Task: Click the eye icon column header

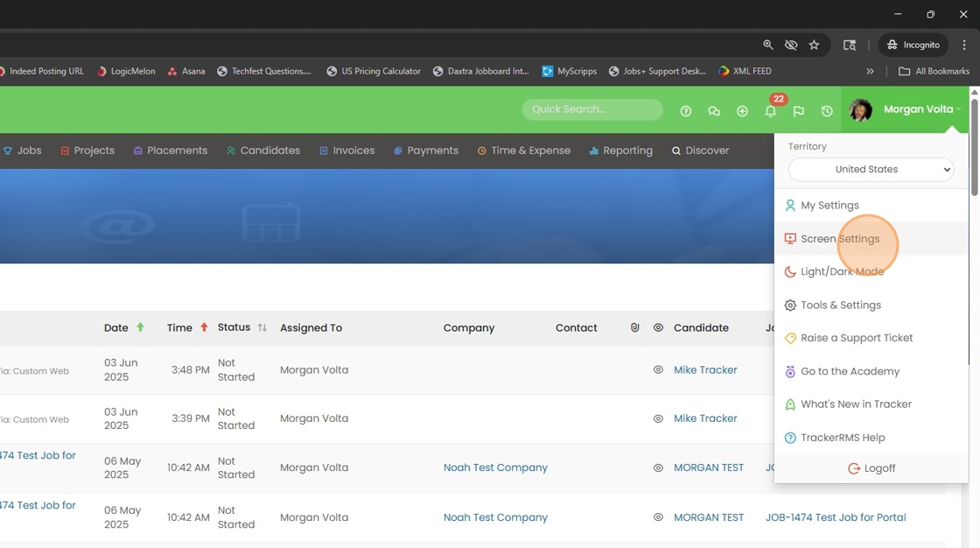Action: [658, 327]
